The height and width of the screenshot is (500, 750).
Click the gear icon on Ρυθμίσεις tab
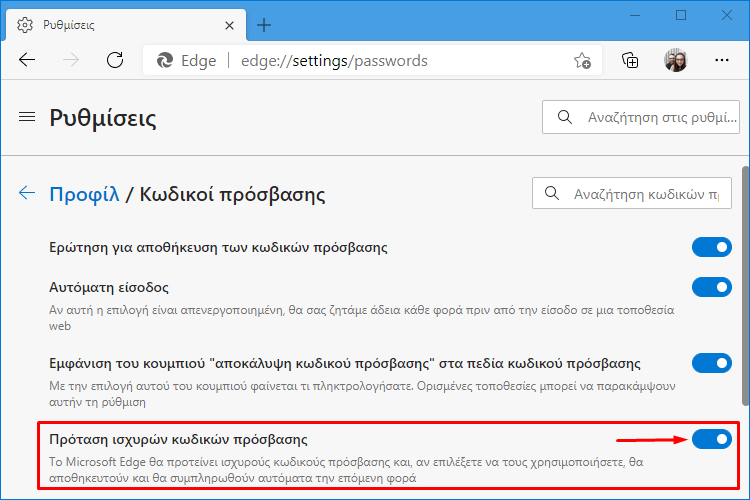click(x=24, y=25)
